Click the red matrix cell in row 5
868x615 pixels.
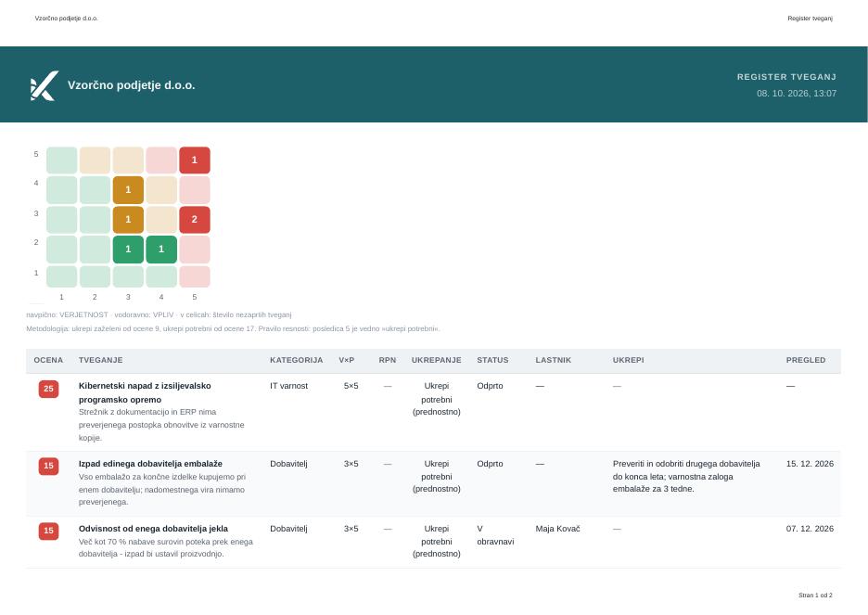(195, 160)
